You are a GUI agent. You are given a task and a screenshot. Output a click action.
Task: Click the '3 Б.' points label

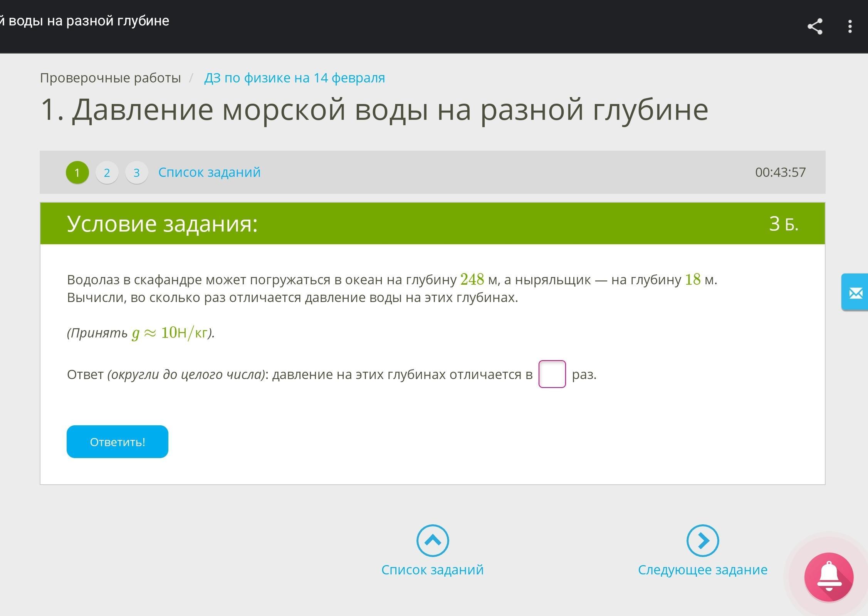coord(783,223)
